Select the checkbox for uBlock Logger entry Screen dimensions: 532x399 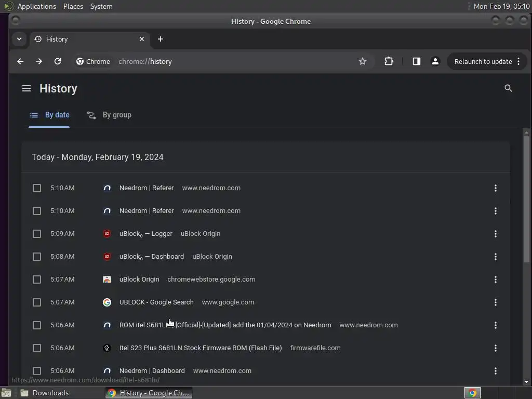coord(37,234)
